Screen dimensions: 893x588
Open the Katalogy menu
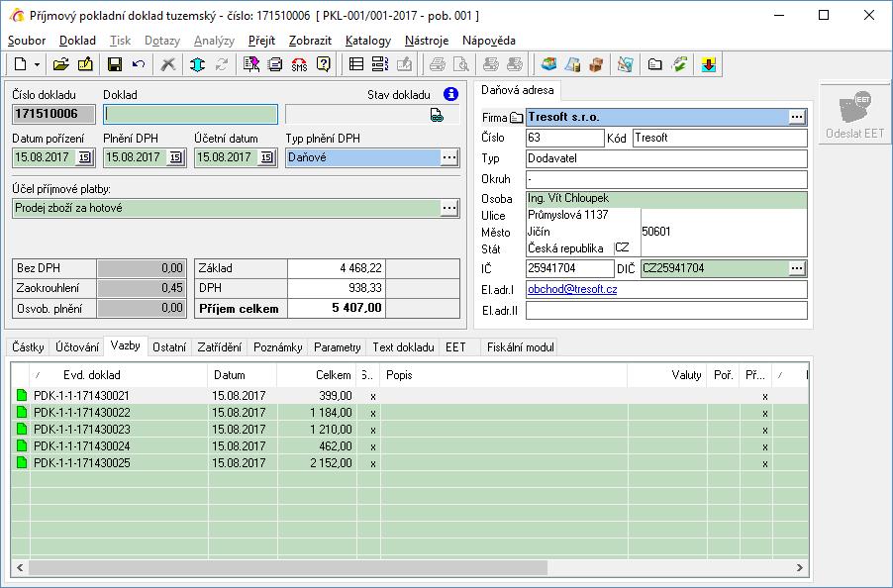click(x=368, y=41)
